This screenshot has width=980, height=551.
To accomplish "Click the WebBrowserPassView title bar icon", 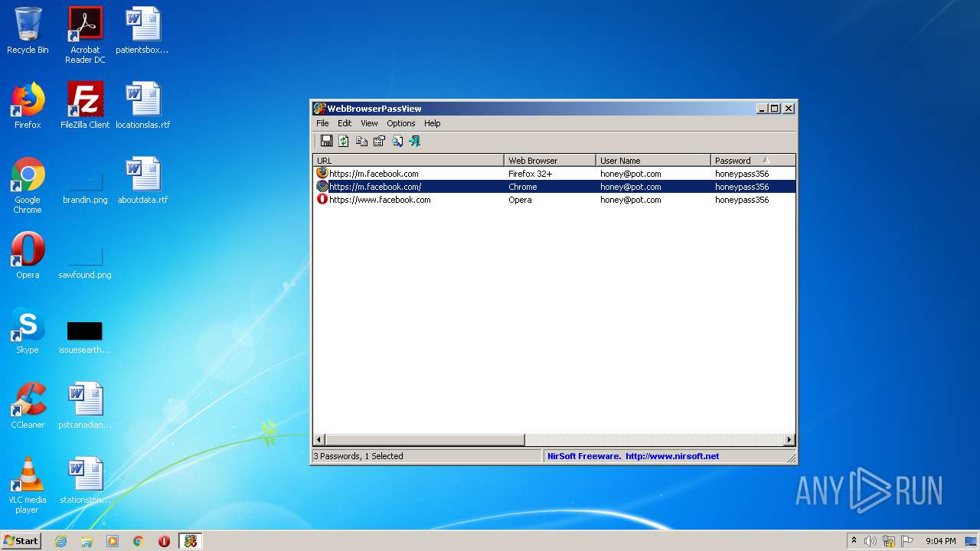I will [x=320, y=109].
